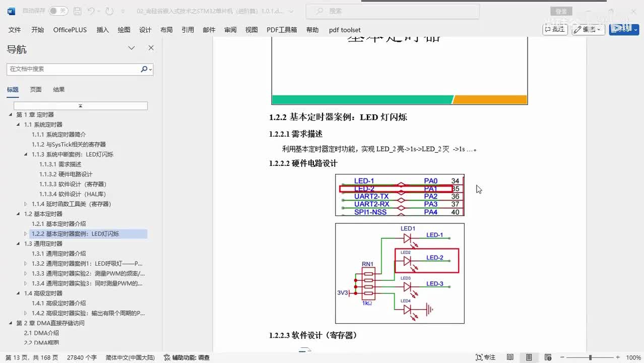Viewport: 644px width, 363px height.
Task: Collapse 1.4 高级定时器 heading
Action: tap(19, 293)
